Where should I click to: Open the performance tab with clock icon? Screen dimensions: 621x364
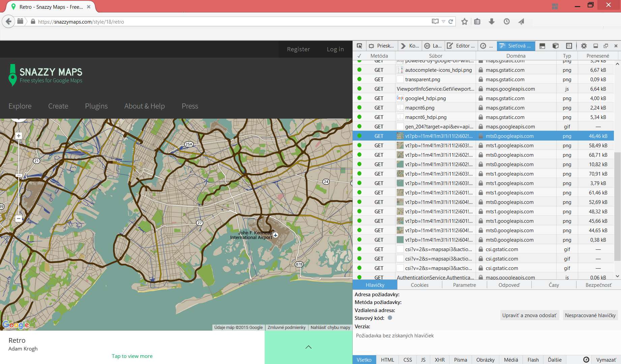(487, 46)
